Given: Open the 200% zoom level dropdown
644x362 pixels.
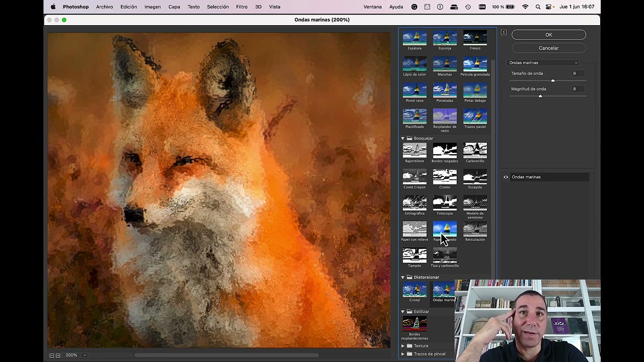Looking at the screenshot, I should 85,355.
